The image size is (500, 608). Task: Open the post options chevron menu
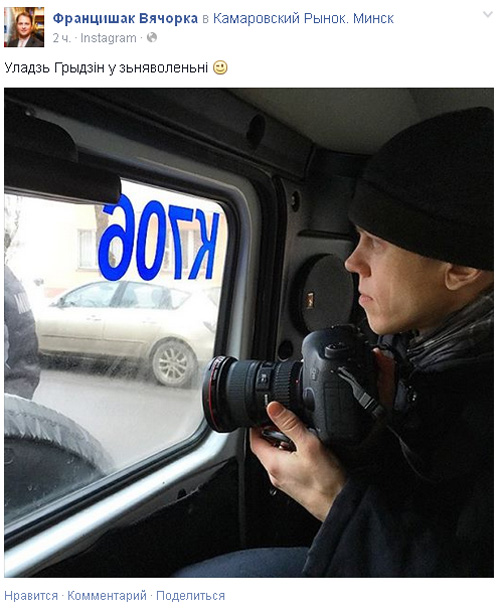coord(488,15)
